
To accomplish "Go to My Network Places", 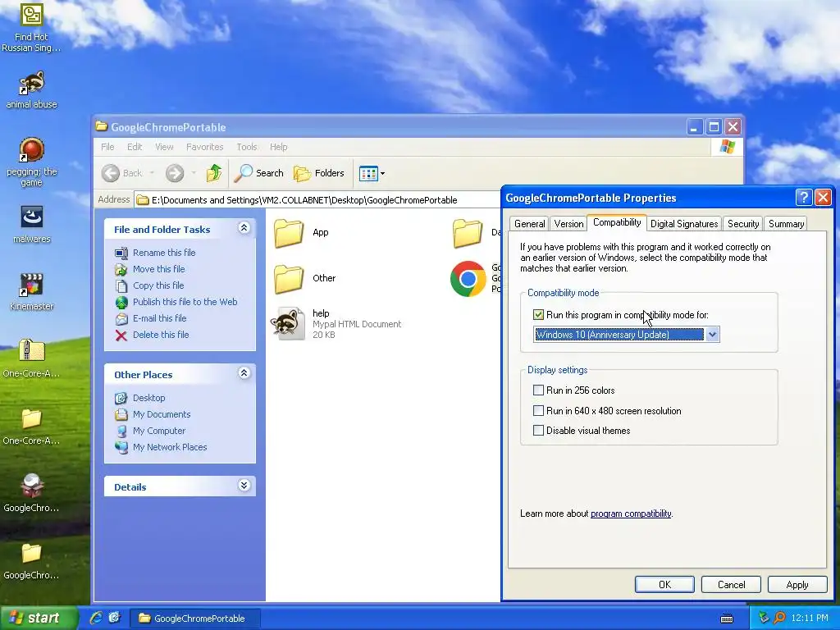I will coord(169,447).
